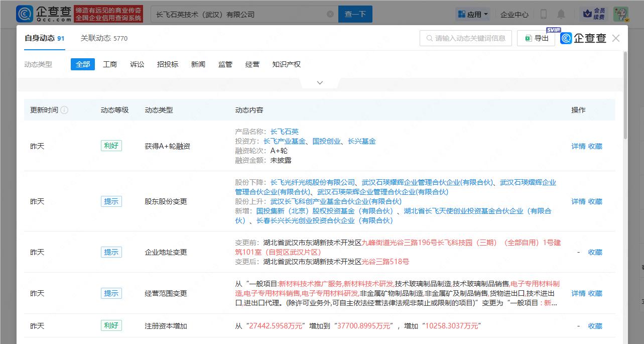Clear the search box with the X icon

pos(330,14)
